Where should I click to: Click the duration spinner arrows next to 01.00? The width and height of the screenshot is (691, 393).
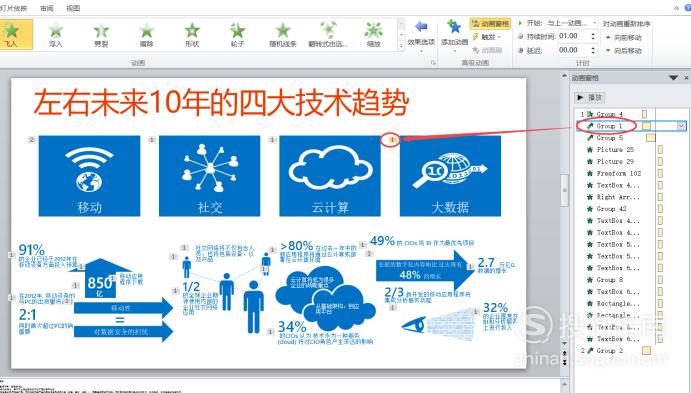pos(593,36)
